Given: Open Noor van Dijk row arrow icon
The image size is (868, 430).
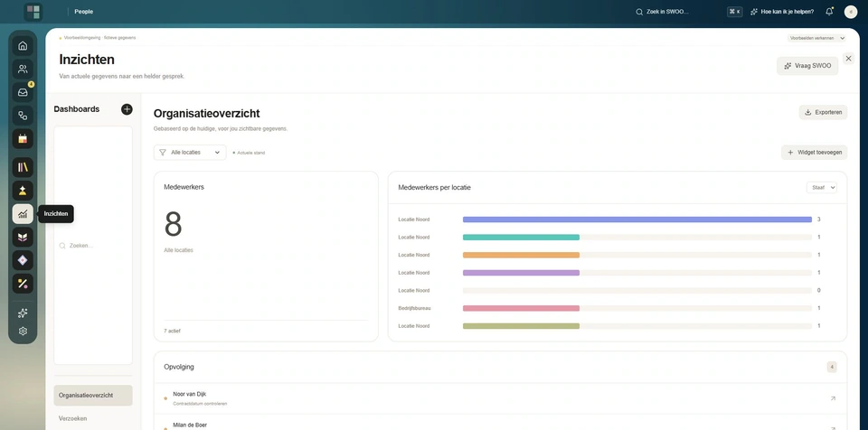Looking at the screenshot, I should [833, 398].
